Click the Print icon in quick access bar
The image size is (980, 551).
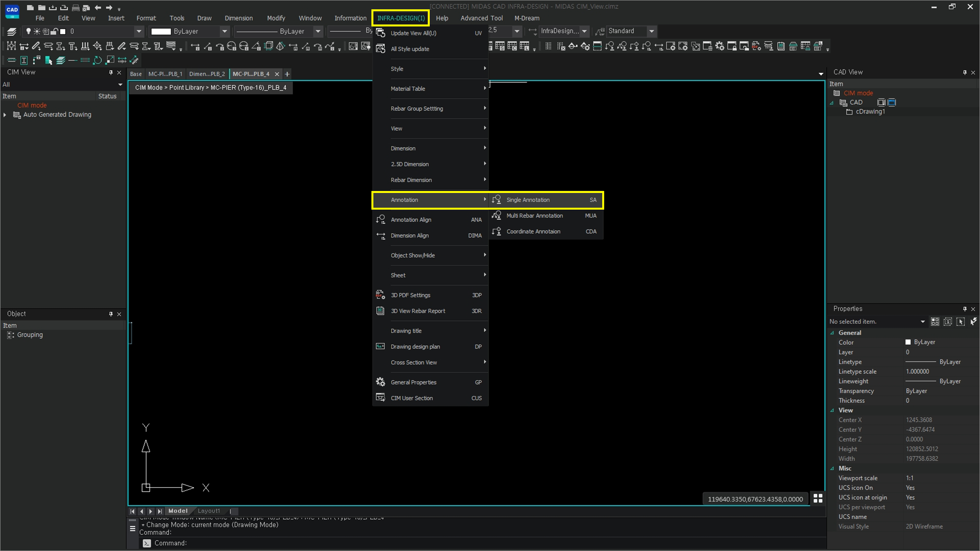(x=75, y=8)
